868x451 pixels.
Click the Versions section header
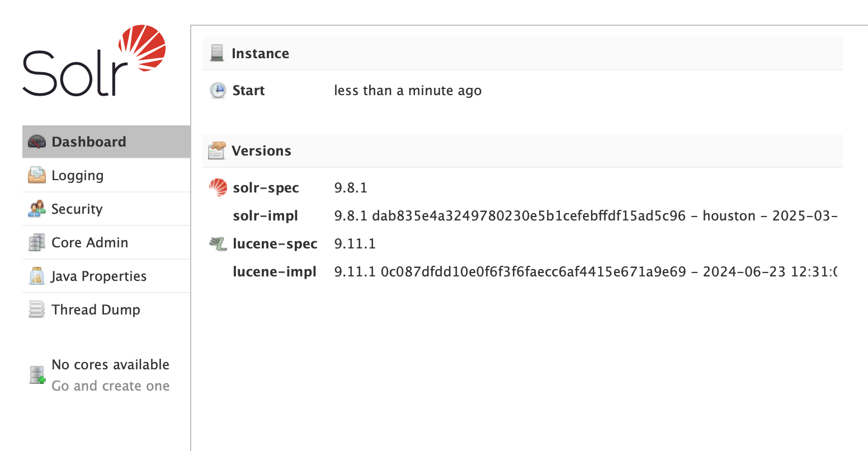tap(522, 151)
